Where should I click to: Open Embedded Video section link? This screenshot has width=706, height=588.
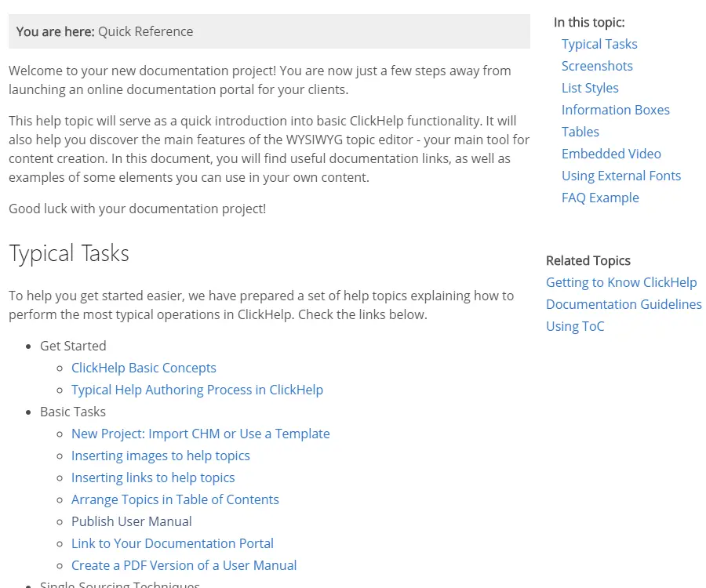pyautogui.click(x=611, y=154)
